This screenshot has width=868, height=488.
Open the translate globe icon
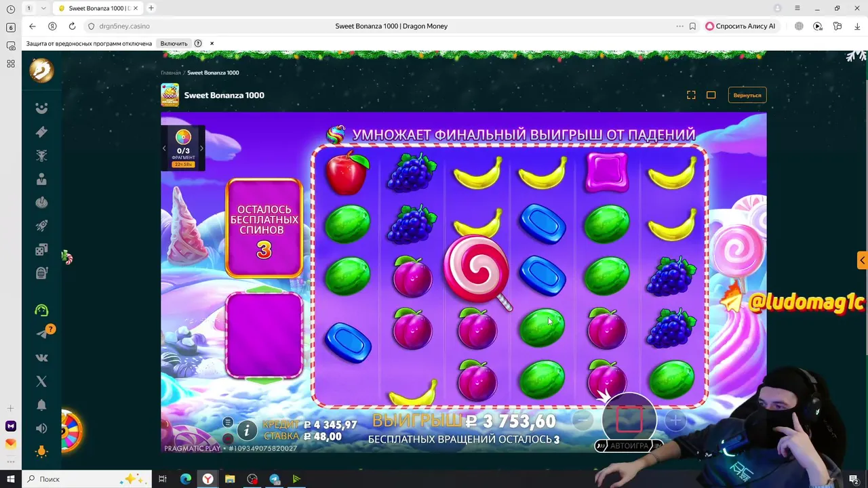(799, 26)
